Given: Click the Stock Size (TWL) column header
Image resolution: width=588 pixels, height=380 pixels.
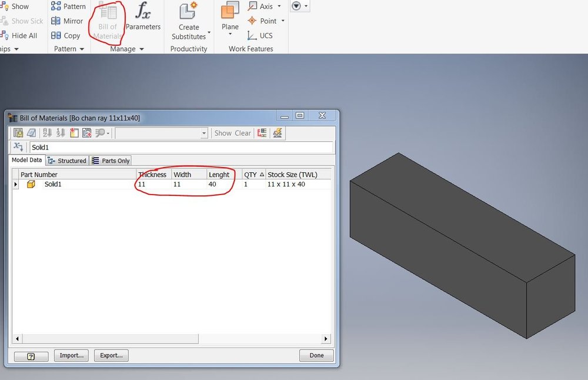Looking at the screenshot, I should pos(298,175).
